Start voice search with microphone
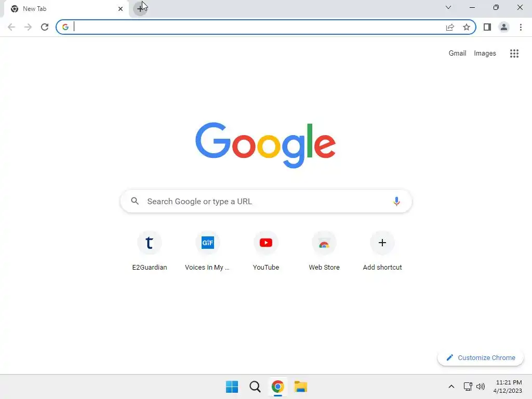This screenshot has height=399, width=532. coord(396,201)
